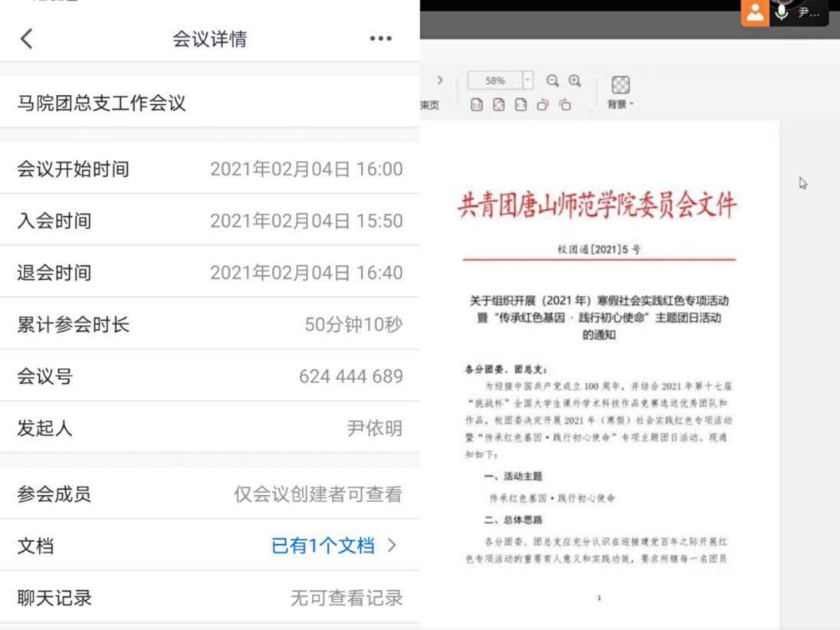Screen dimensions: 840x630
Task: Rotate the document clockwise
Action: [x=566, y=105]
